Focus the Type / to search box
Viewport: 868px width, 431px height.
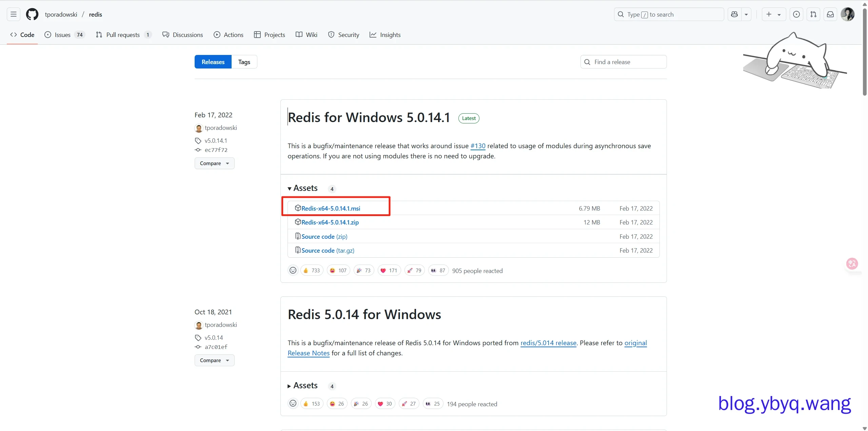click(x=669, y=14)
